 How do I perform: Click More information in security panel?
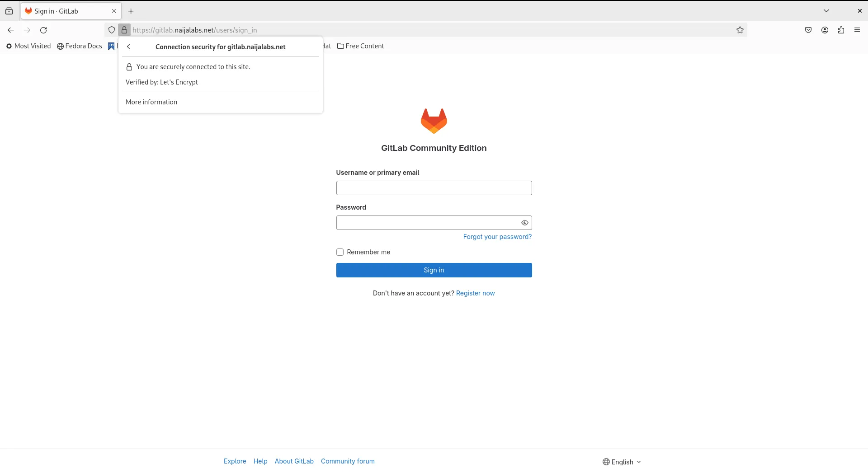click(x=151, y=102)
